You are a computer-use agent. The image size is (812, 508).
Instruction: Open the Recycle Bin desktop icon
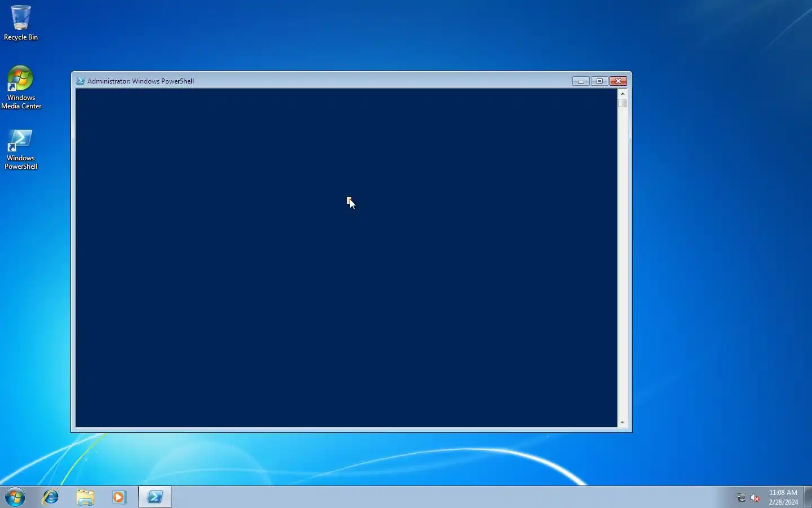pyautogui.click(x=21, y=23)
